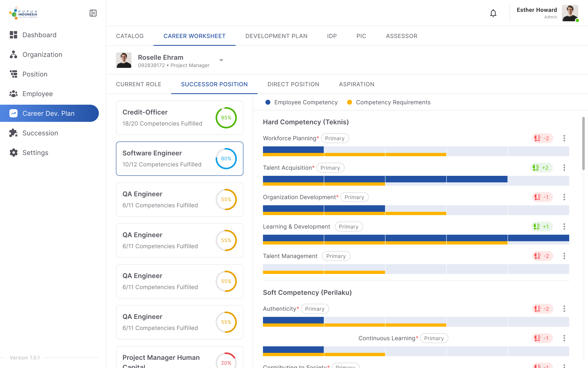
Task: Open more options for Talent Acquisition
Action: [564, 168]
